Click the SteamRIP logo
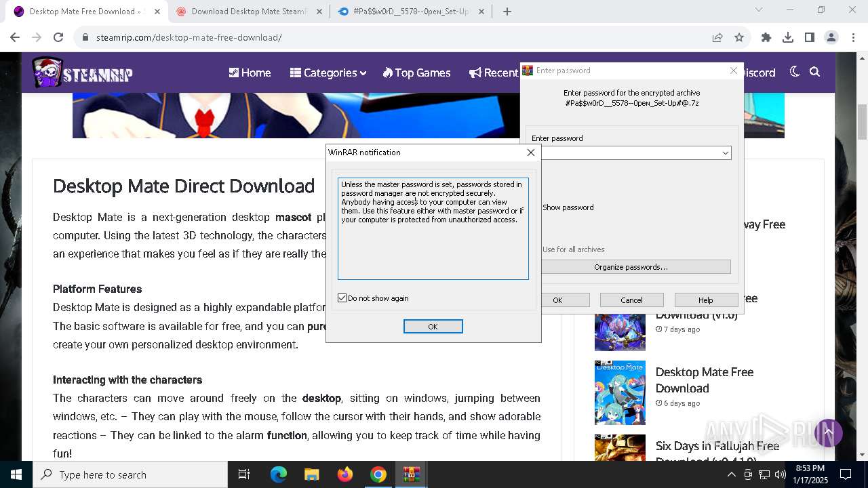This screenshot has width=868, height=488. 83,73
